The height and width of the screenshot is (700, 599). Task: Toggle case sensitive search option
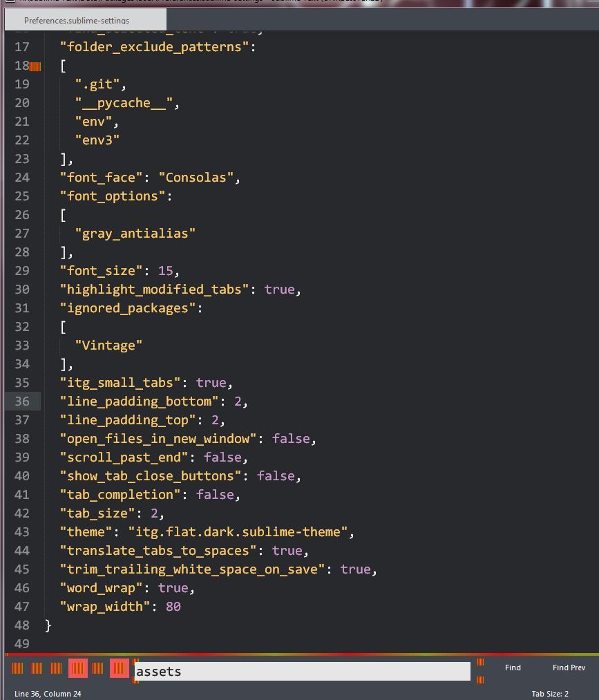pyautogui.click(x=37, y=668)
